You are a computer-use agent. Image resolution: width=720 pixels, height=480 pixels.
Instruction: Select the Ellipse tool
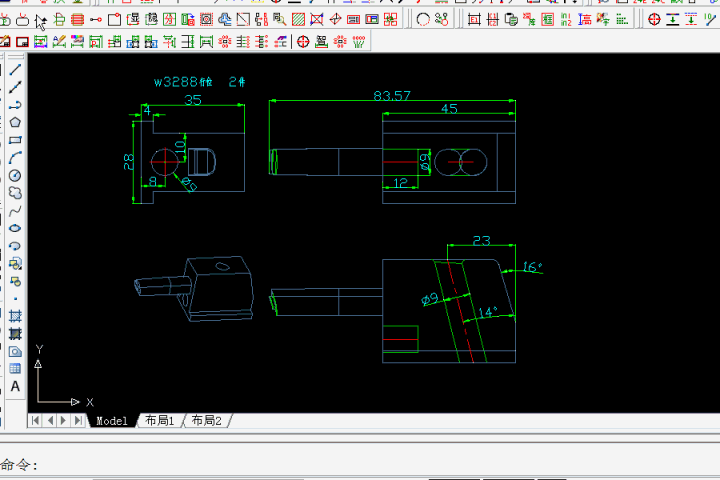pyautogui.click(x=15, y=228)
